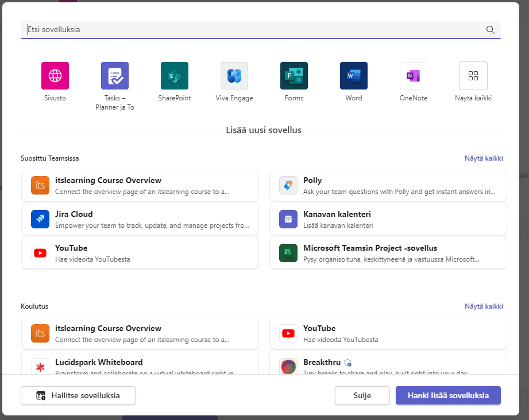Click the itslearning icon under Suosittu Teamsissa
Screen dimensions: 529x420
[x=40, y=185]
